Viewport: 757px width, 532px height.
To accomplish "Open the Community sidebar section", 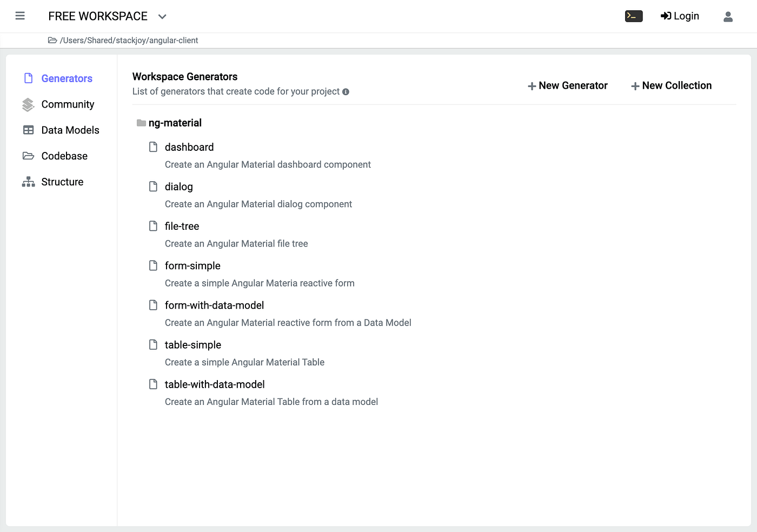I will coord(68,104).
